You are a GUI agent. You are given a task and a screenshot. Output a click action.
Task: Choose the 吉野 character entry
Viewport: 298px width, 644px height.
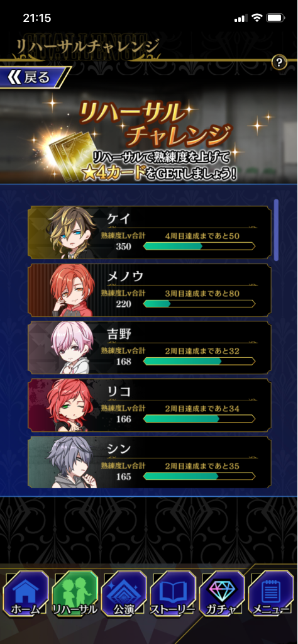click(150, 347)
